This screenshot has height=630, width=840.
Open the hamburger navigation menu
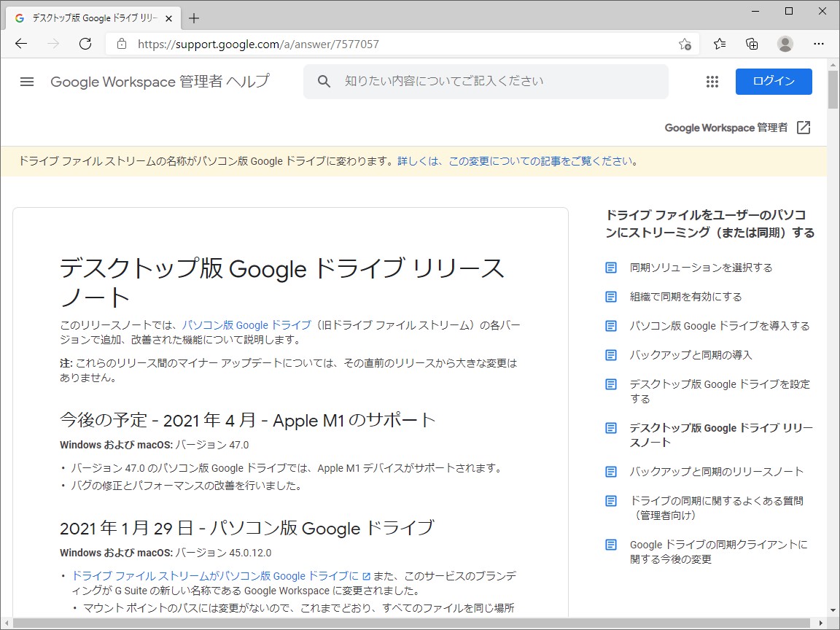26,82
